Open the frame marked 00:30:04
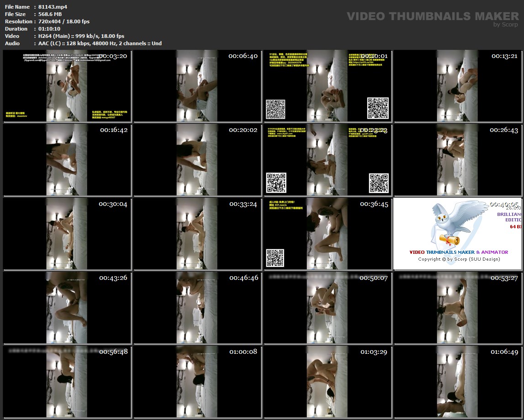This screenshot has height=420, width=524. pos(67,234)
